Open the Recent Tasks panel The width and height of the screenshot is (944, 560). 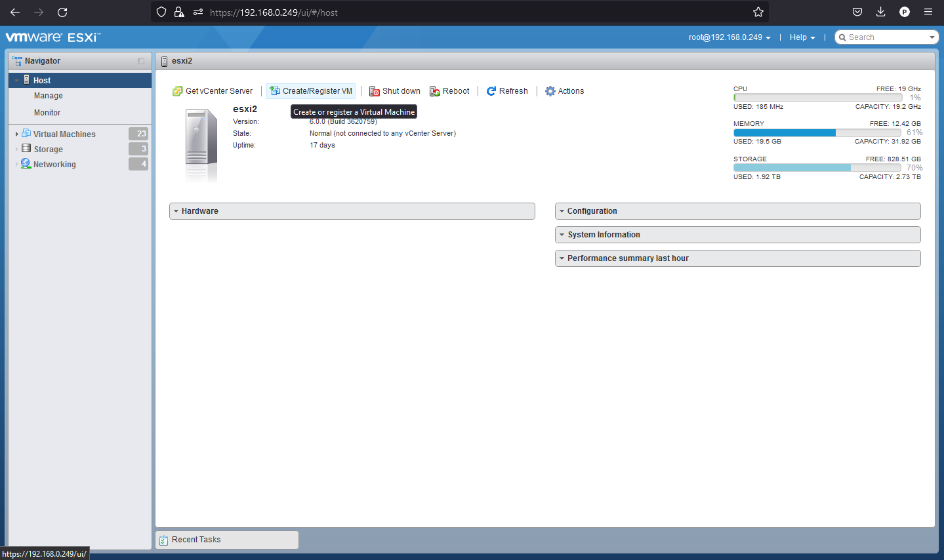(x=227, y=540)
